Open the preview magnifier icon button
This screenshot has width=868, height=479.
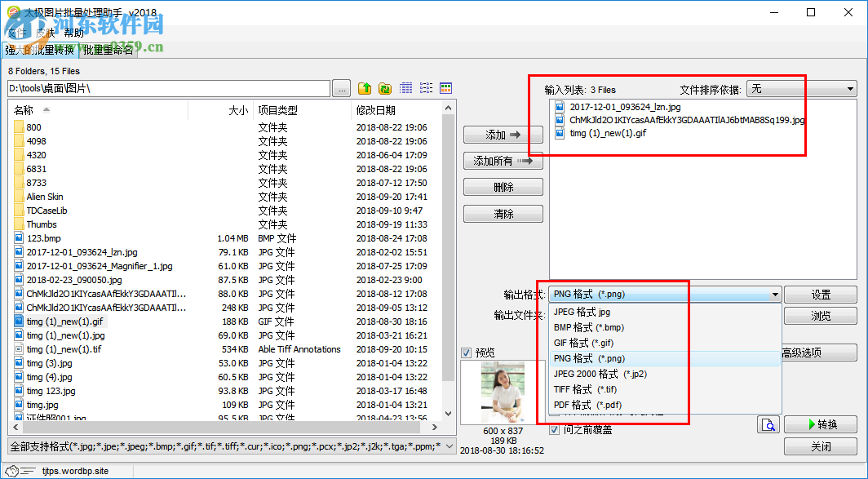(768, 424)
